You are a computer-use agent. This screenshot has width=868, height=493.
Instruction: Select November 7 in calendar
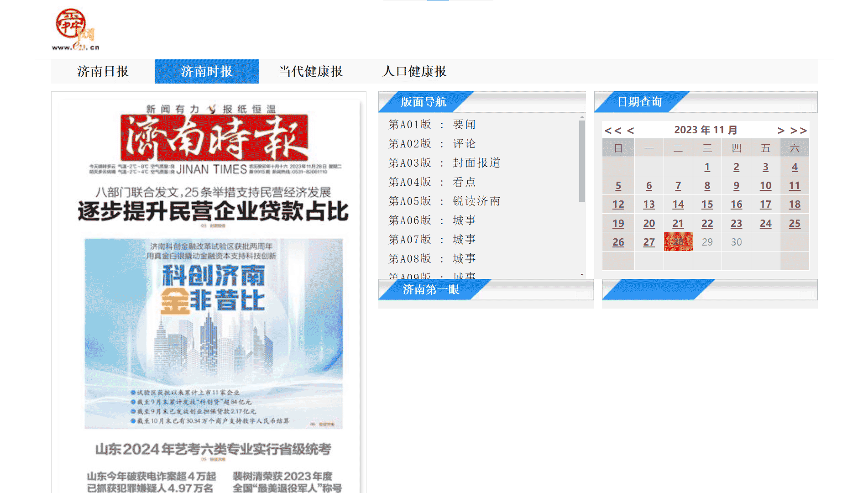[x=678, y=186]
